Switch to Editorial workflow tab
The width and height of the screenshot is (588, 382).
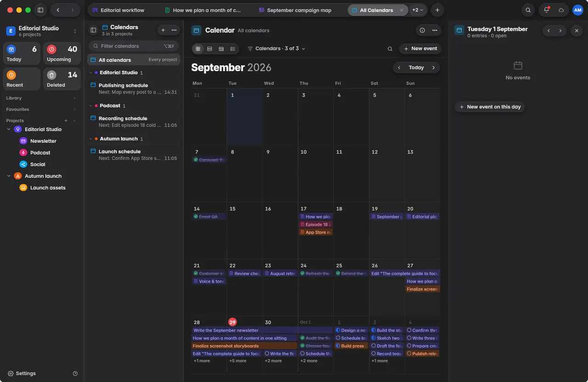[118, 10]
